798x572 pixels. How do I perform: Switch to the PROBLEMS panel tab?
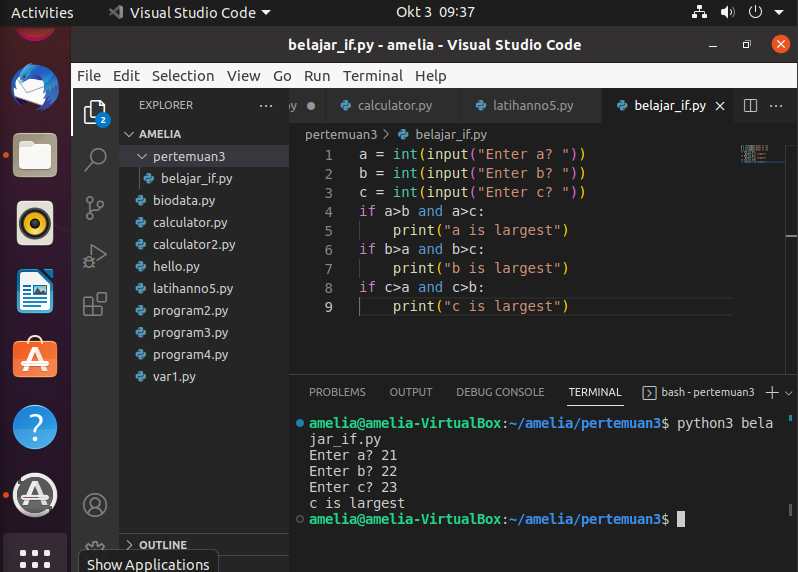[337, 392]
